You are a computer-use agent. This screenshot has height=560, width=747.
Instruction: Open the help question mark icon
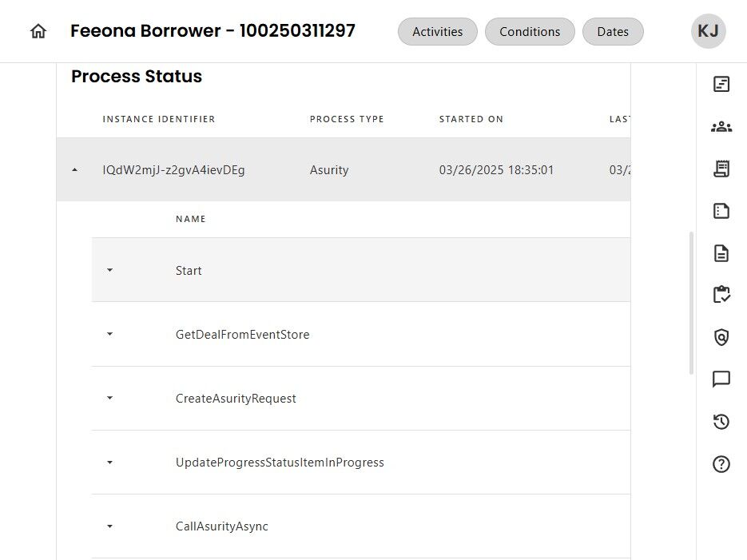pos(721,464)
